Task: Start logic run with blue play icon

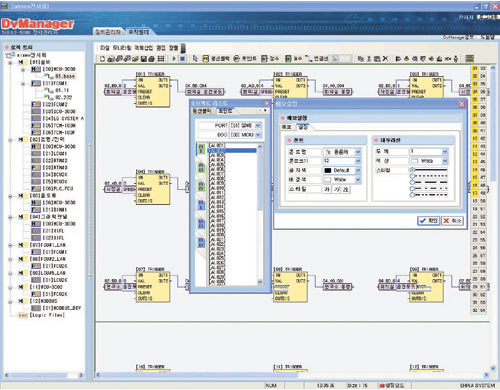Action: pyautogui.click(x=174, y=59)
